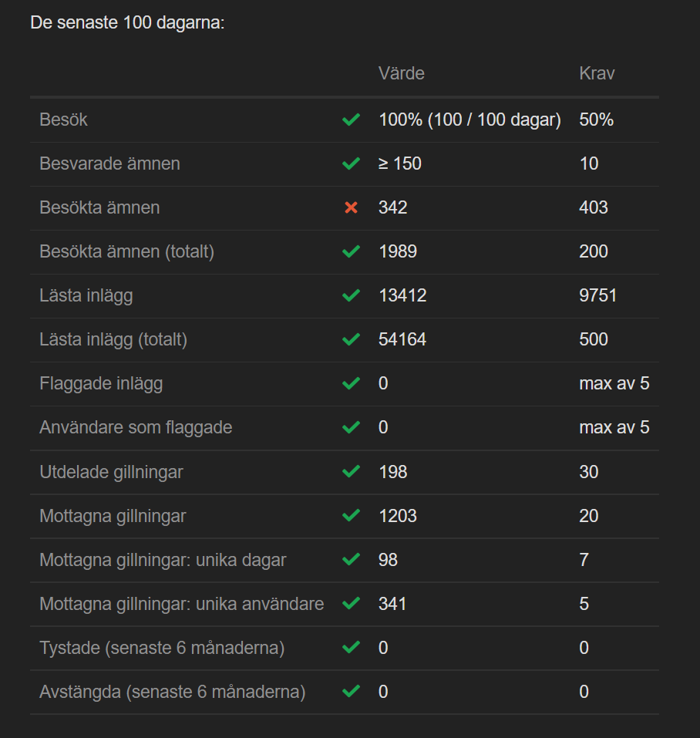
Task: Click the Värde column header
Action: pyautogui.click(x=402, y=73)
